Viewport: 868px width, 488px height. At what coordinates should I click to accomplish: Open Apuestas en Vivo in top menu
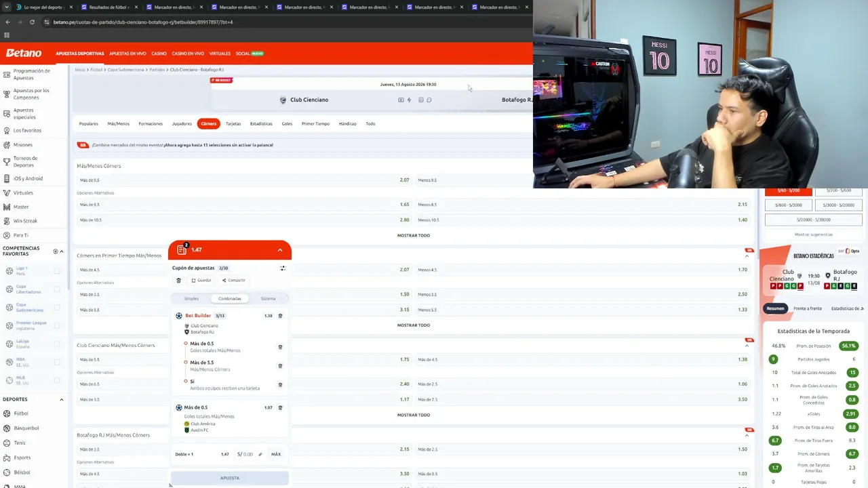(x=127, y=54)
